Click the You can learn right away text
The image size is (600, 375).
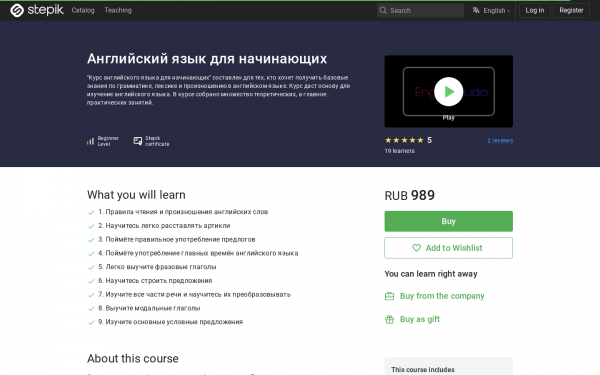tap(431, 274)
